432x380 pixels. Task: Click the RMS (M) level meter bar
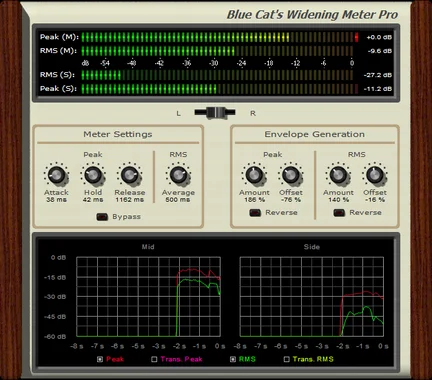click(x=217, y=51)
